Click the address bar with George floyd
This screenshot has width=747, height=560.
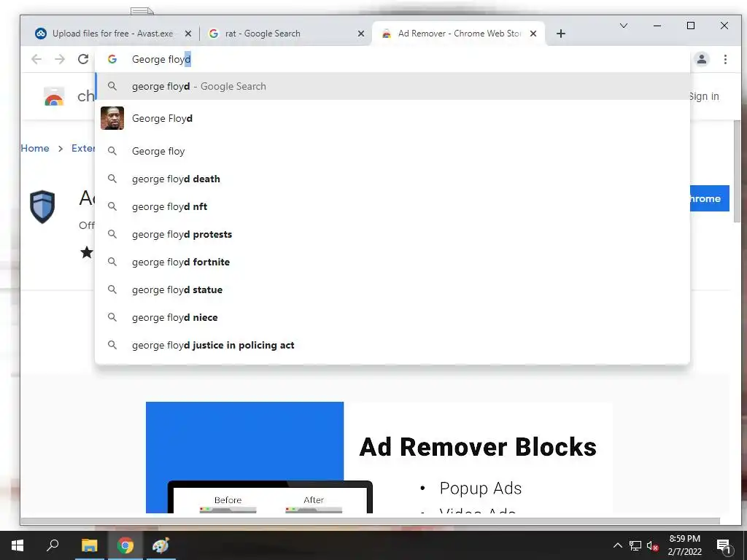pos(392,59)
